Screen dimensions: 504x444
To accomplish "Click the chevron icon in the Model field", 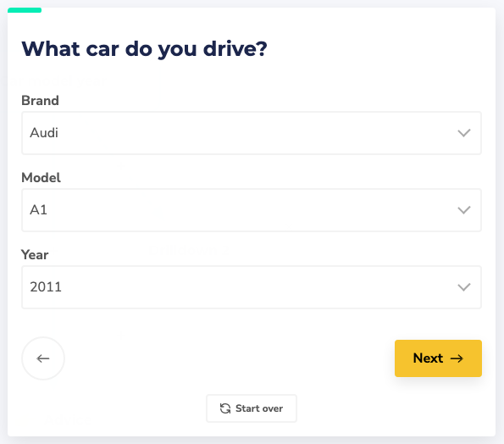I will coord(464,210).
